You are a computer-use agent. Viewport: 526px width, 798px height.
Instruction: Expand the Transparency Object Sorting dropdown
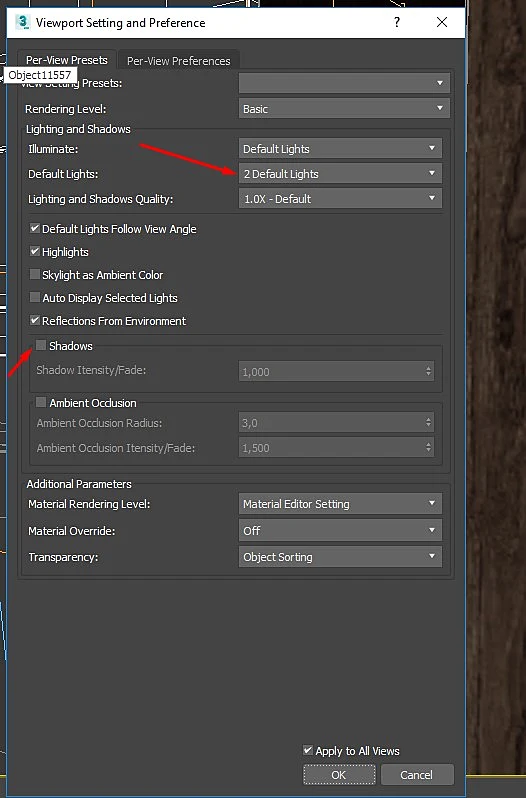click(x=340, y=557)
